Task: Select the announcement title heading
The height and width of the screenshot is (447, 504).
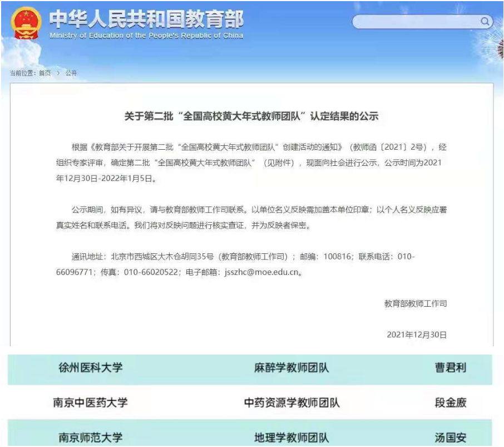Action: 251,117
